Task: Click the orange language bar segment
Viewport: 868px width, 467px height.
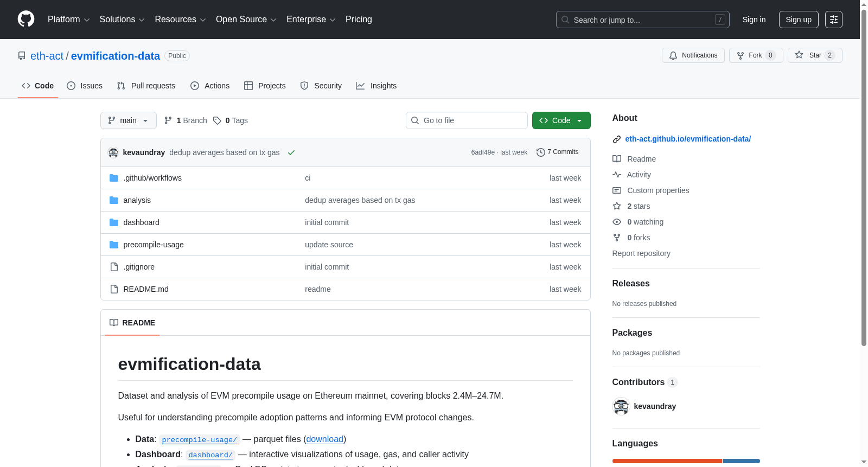Action: [667, 461]
